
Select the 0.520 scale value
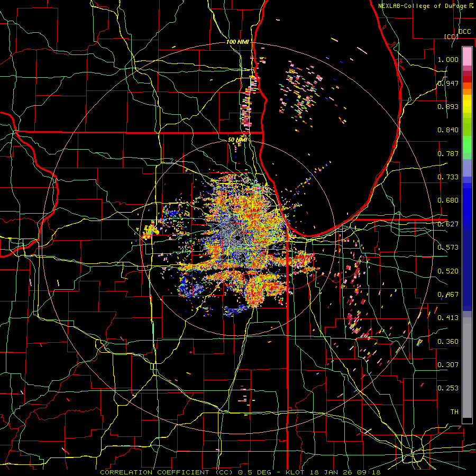[x=448, y=271]
